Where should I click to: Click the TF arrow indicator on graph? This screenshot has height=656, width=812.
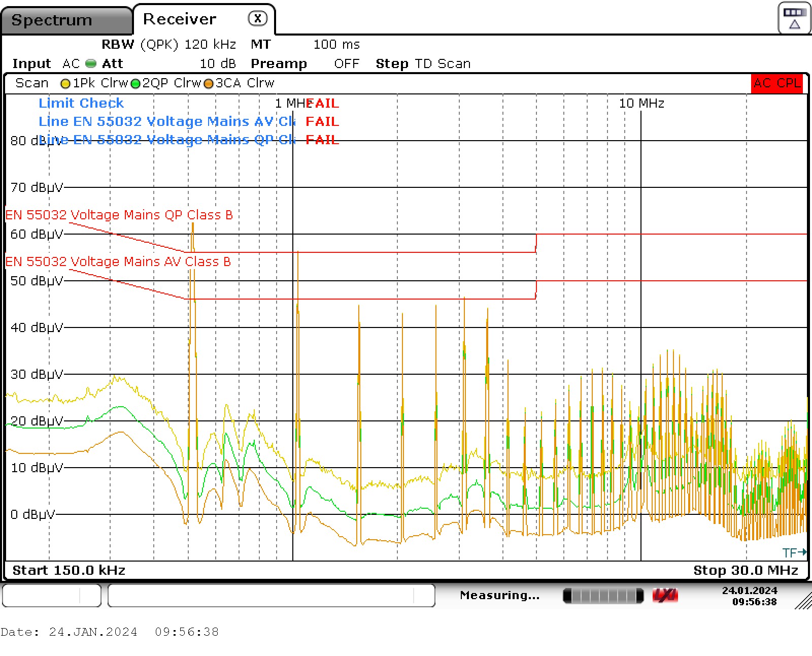point(794,552)
